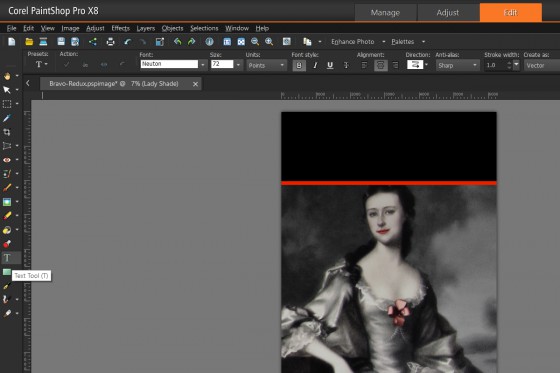Expand the Palettes dropdown
The width and height of the screenshot is (560, 373).
424,42
